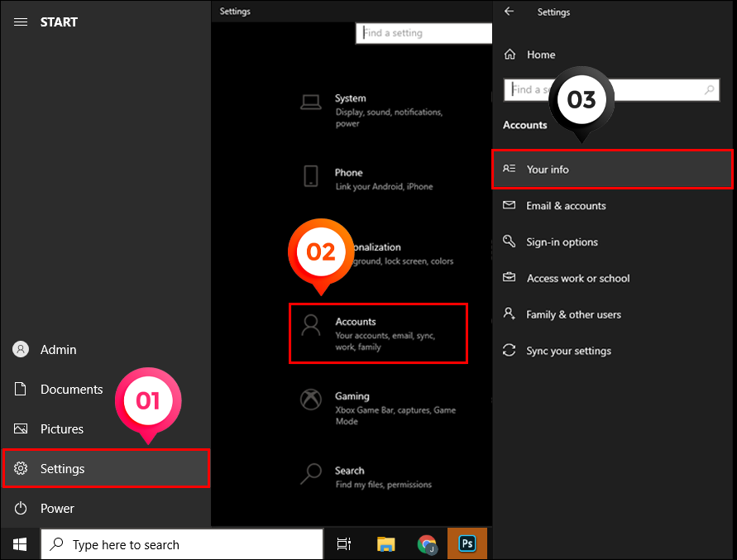
Task: Click the middle window's Find a setting field
Action: point(424,33)
